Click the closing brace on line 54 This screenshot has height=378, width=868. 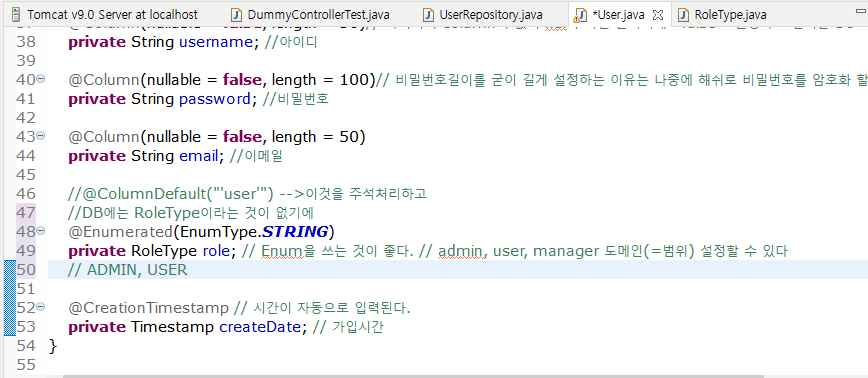tap(53, 346)
